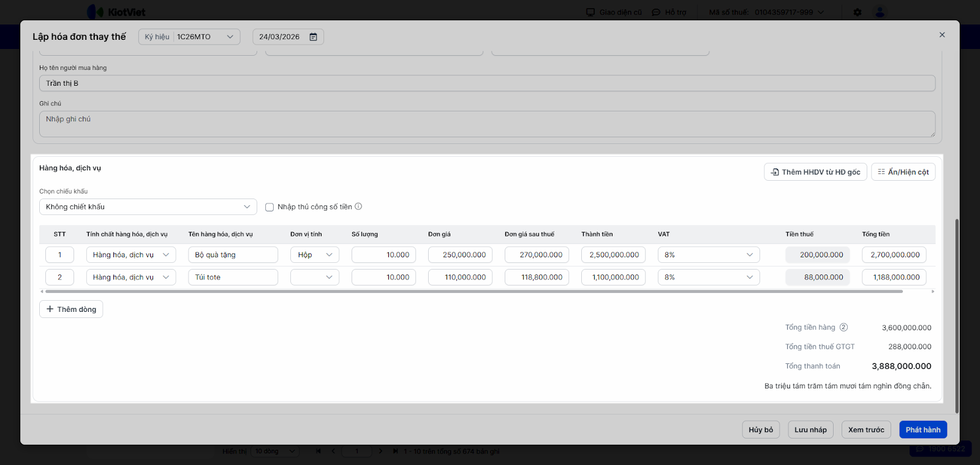Click the info icon beside Nhập thủ công số tiền
Viewport: 980px width, 465px height.
tap(358, 206)
